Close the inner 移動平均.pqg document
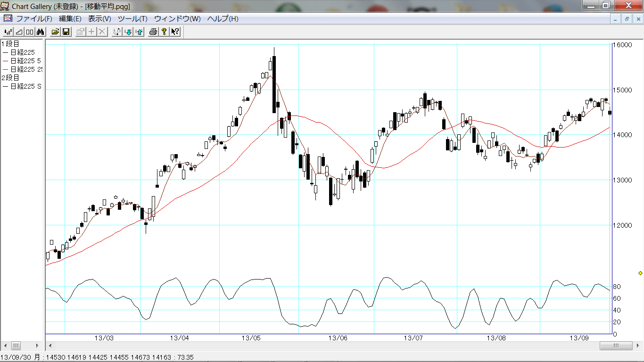Image resolution: width=644 pixels, height=362 pixels. coord(638,19)
